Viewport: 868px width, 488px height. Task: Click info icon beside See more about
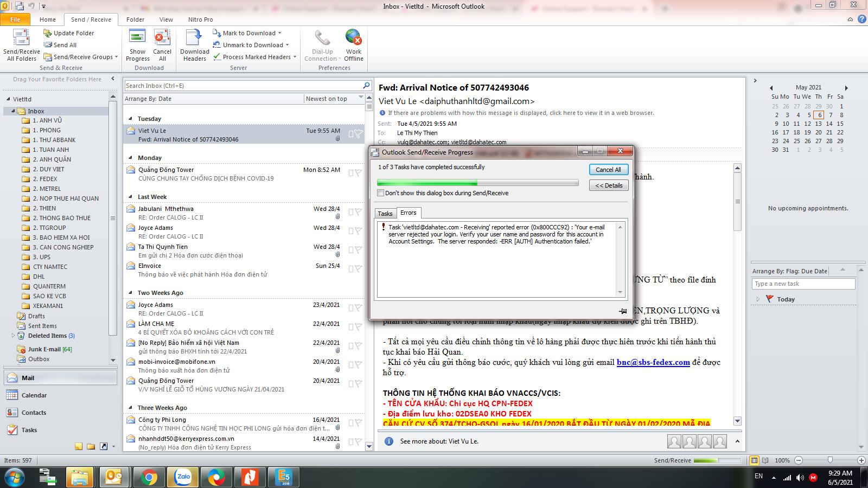coord(388,441)
